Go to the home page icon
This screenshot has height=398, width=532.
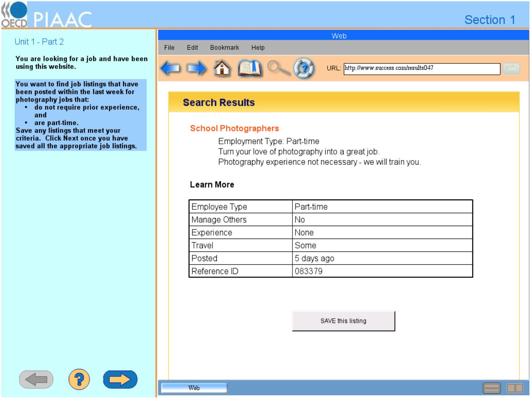pos(222,68)
